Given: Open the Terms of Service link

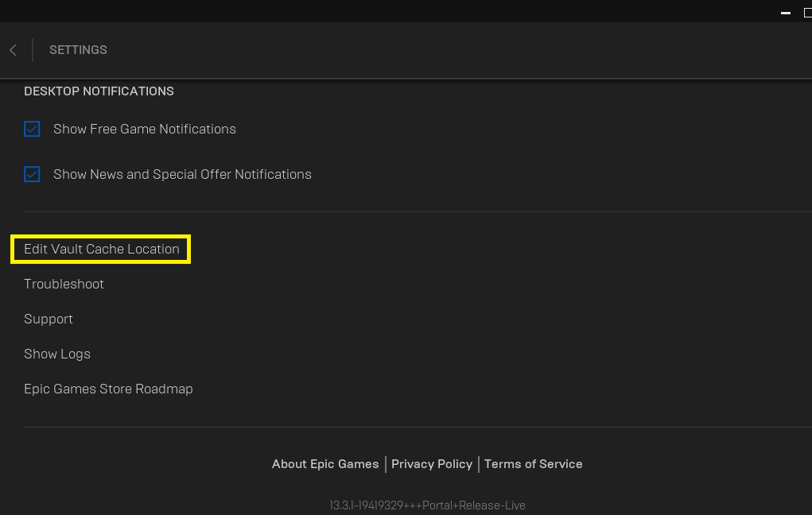Looking at the screenshot, I should tap(533, 464).
